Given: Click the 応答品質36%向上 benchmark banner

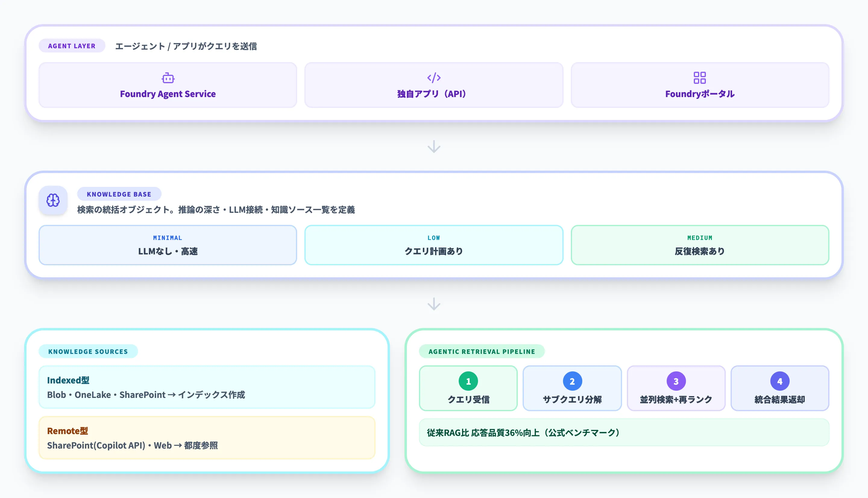Looking at the screenshot, I should (x=624, y=432).
